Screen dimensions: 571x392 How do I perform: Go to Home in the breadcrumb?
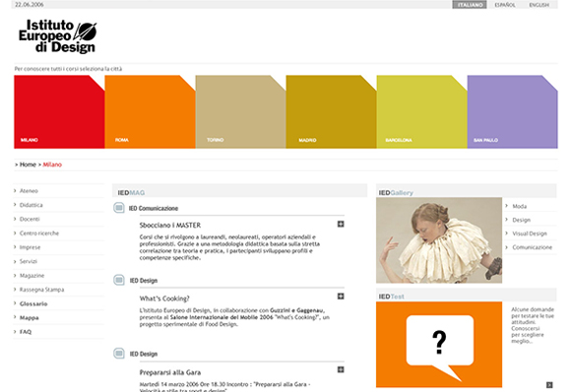coord(28,164)
